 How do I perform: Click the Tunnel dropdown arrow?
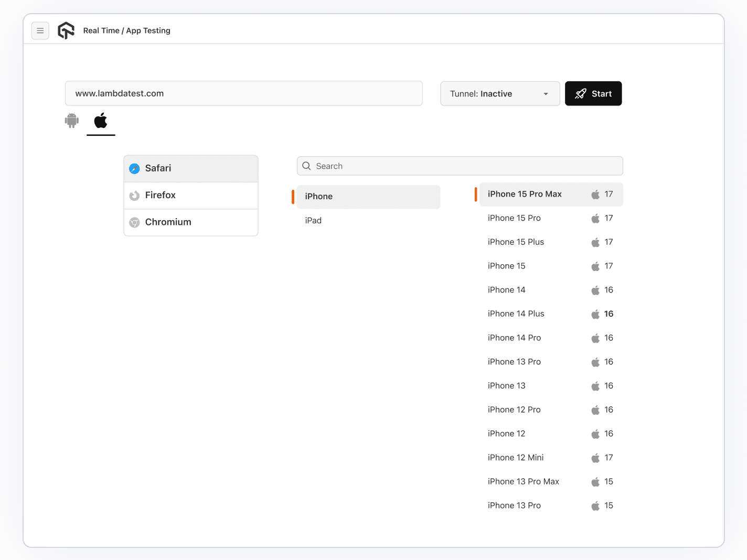point(546,94)
